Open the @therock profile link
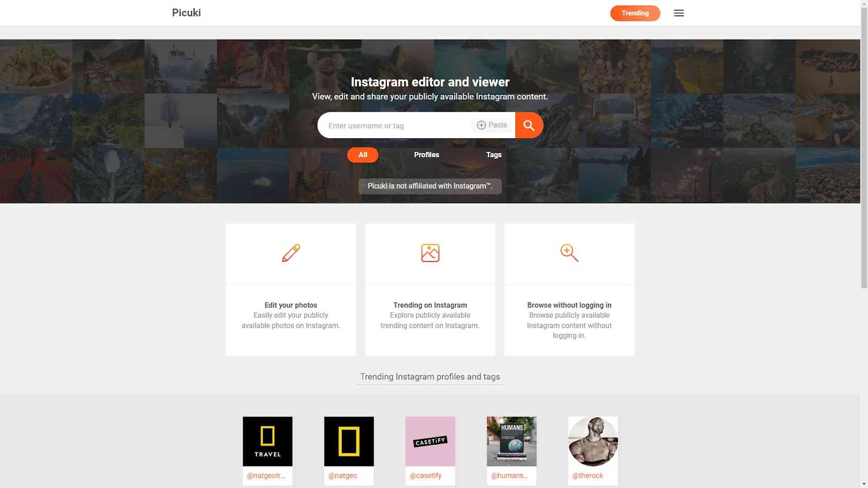The image size is (868, 488). point(588,476)
